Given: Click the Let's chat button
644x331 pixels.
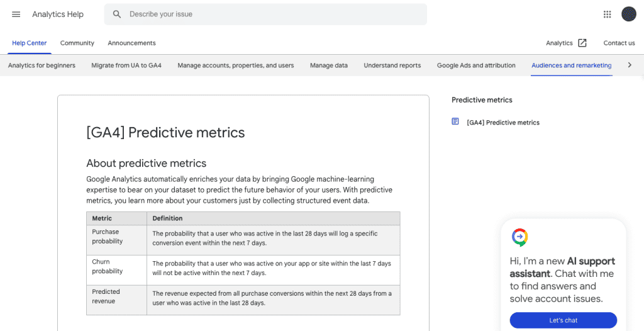Looking at the screenshot, I should (x=563, y=320).
